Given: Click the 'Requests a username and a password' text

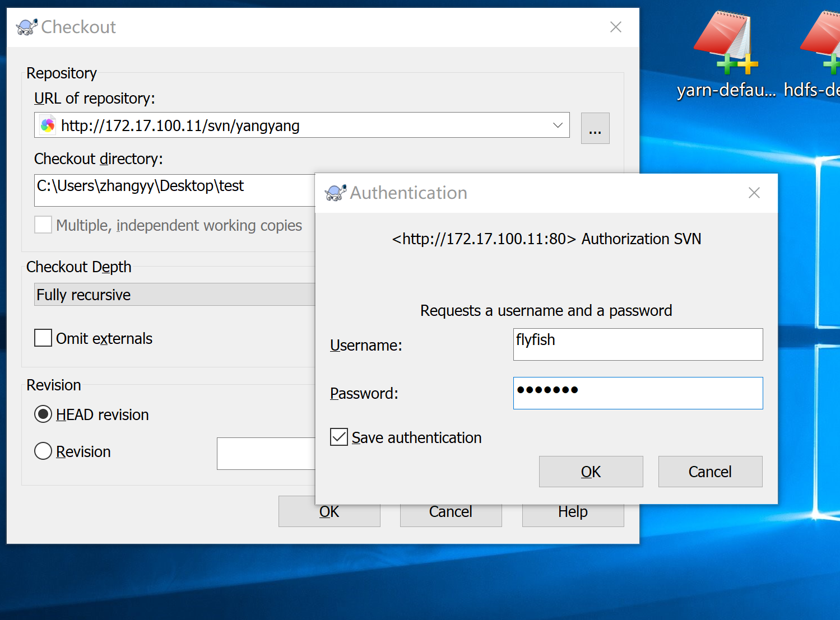Looking at the screenshot, I should coord(546,310).
